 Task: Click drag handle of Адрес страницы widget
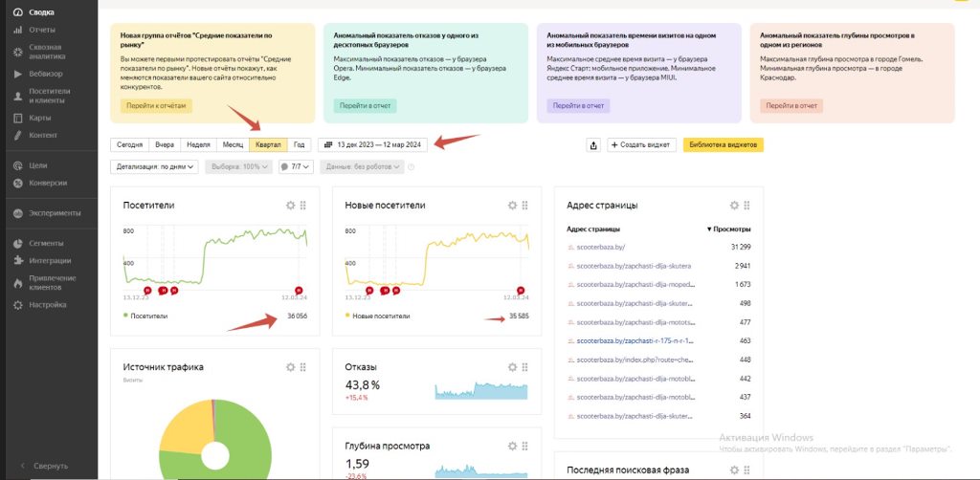(746, 206)
